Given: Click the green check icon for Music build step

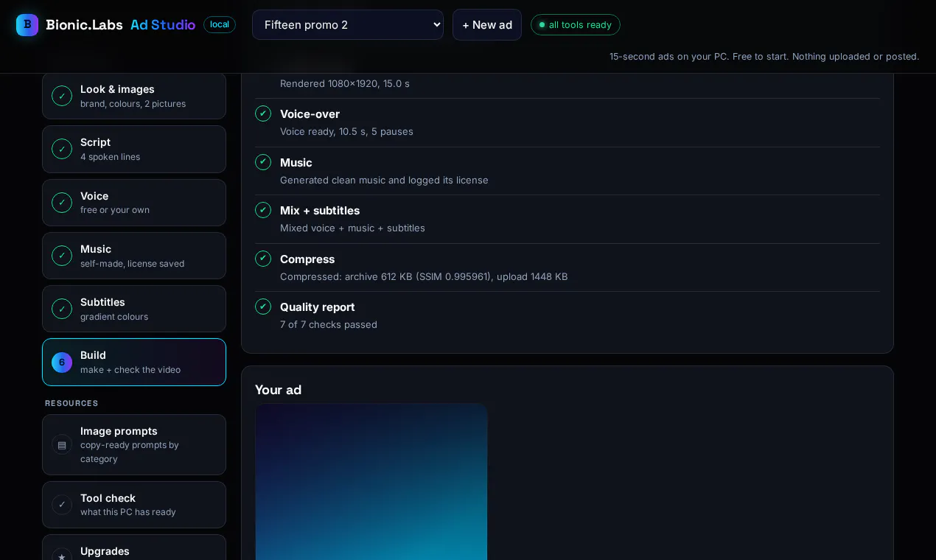Looking at the screenshot, I should (263, 162).
